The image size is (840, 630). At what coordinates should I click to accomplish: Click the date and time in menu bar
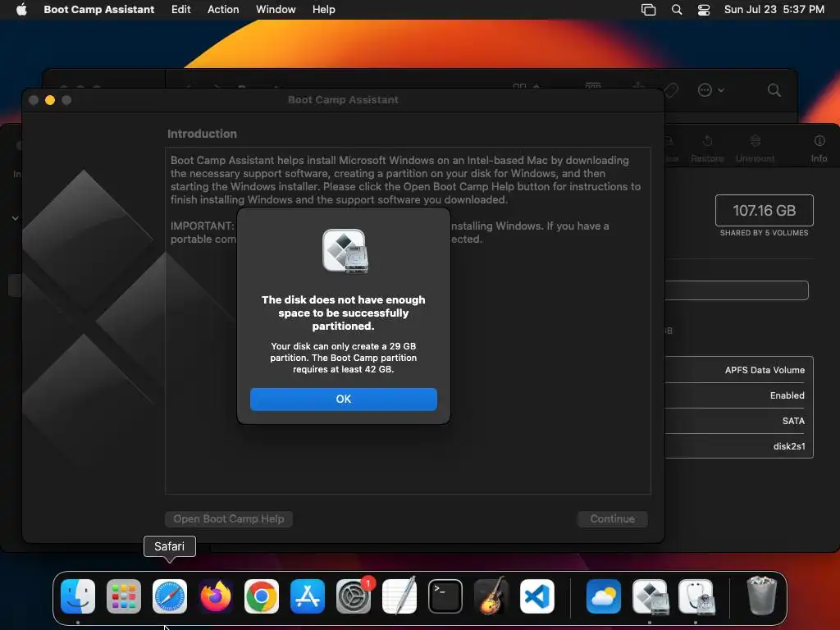tap(774, 10)
